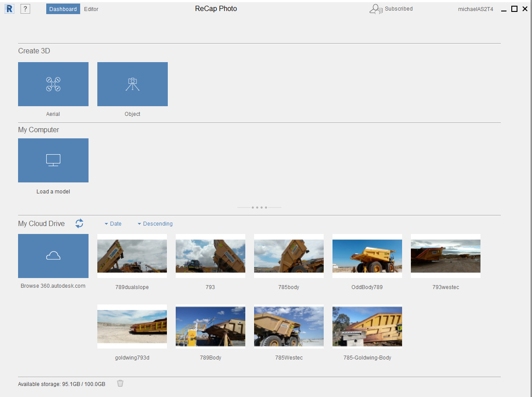The height and width of the screenshot is (397, 532).
Task: Open the goldwing793d project thumbnail
Action: pyautogui.click(x=132, y=327)
